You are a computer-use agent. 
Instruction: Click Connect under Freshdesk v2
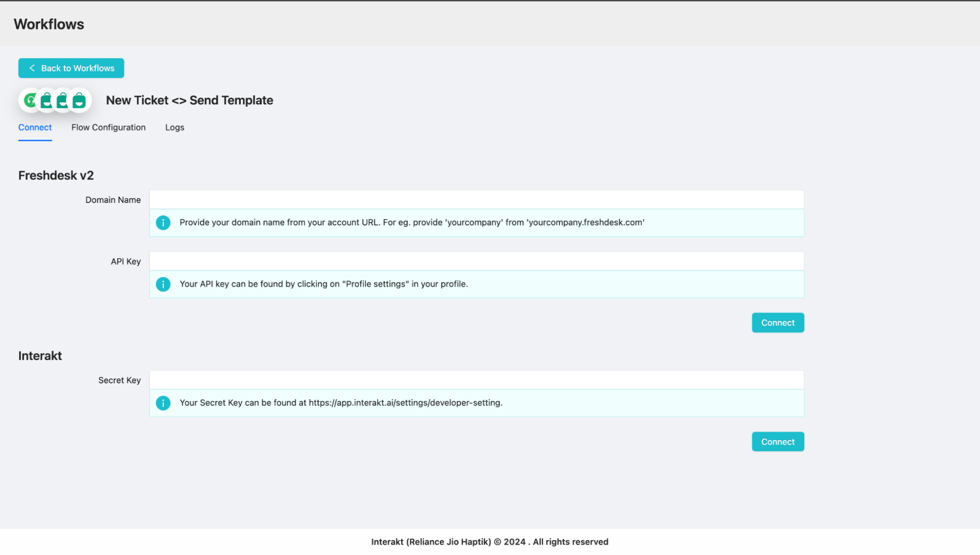(x=778, y=323)
